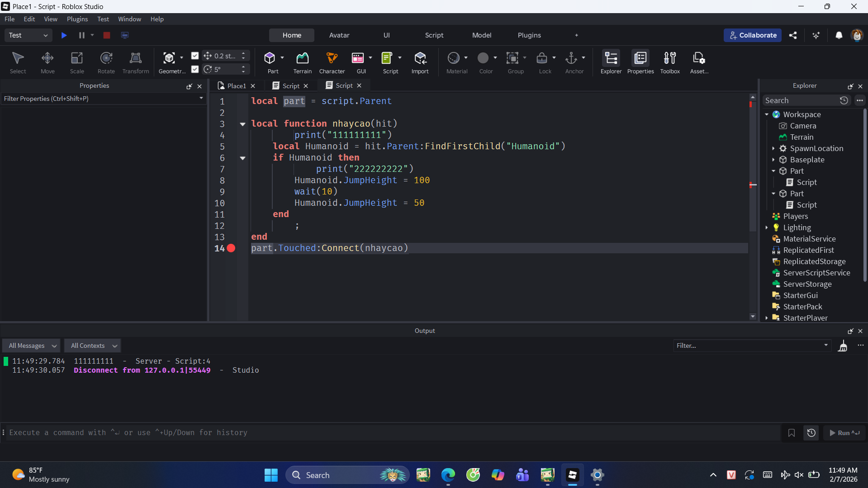Open the All Messages dropdown
This screenshot has height=488, width=868.
point(32,346)
